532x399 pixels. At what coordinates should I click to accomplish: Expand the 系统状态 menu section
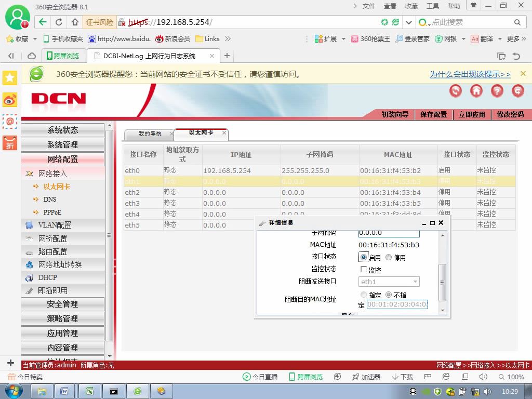coord(63,130)
